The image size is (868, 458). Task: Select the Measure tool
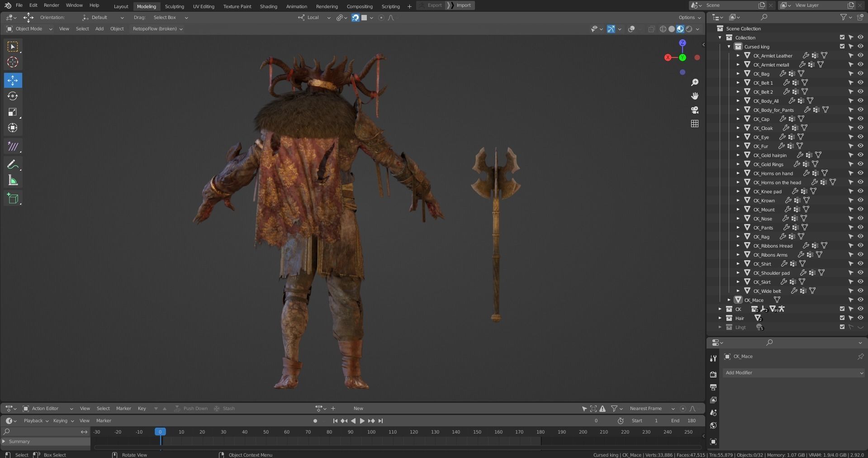[13, 180]
